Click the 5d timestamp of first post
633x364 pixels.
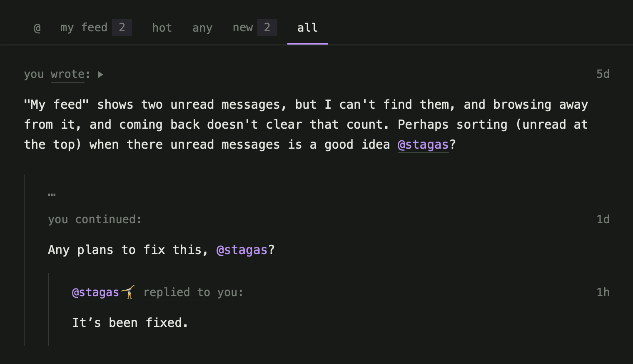click(x=603, y=74)
